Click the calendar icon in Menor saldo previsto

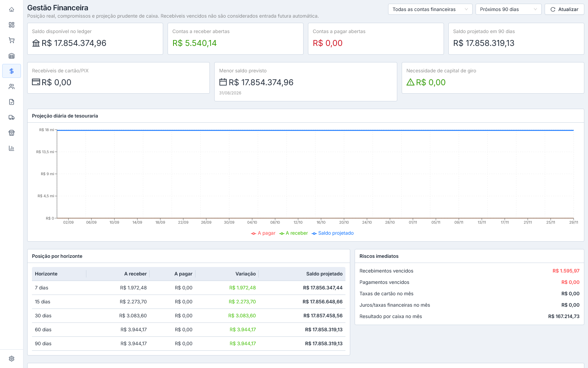223,82
